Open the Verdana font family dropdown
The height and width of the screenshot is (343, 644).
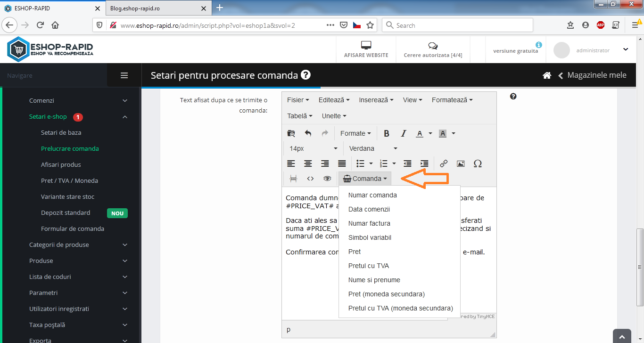pyautogui.click(x=372, y=148)
